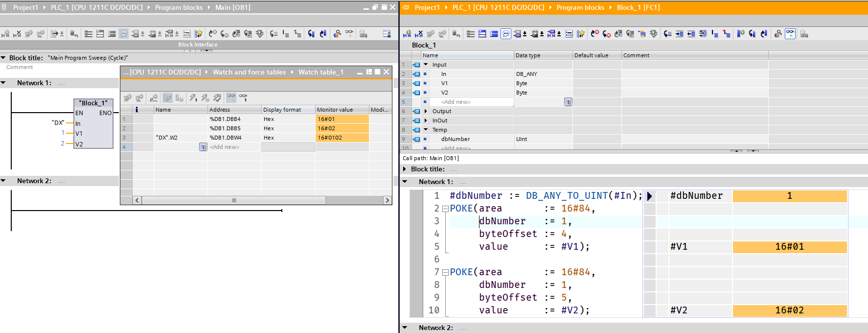The image size is (868, 333).
Task: Click Add to favorites star icon in Main toolbar
Action: [x=198, y=34]
